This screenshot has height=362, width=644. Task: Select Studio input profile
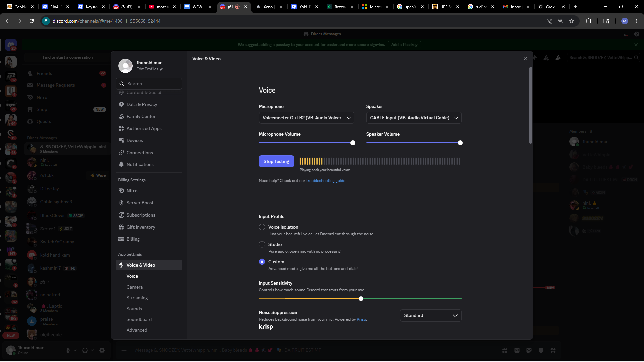[262, 244]
